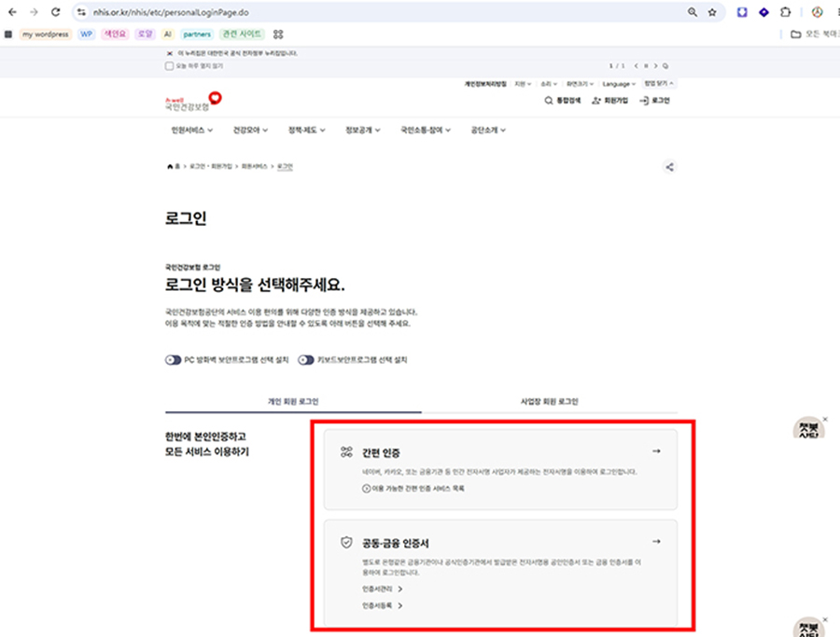The width and height of the screenshot is (840, 637).
Task: Expand the 민원서비스 menu
Action: 191,130
